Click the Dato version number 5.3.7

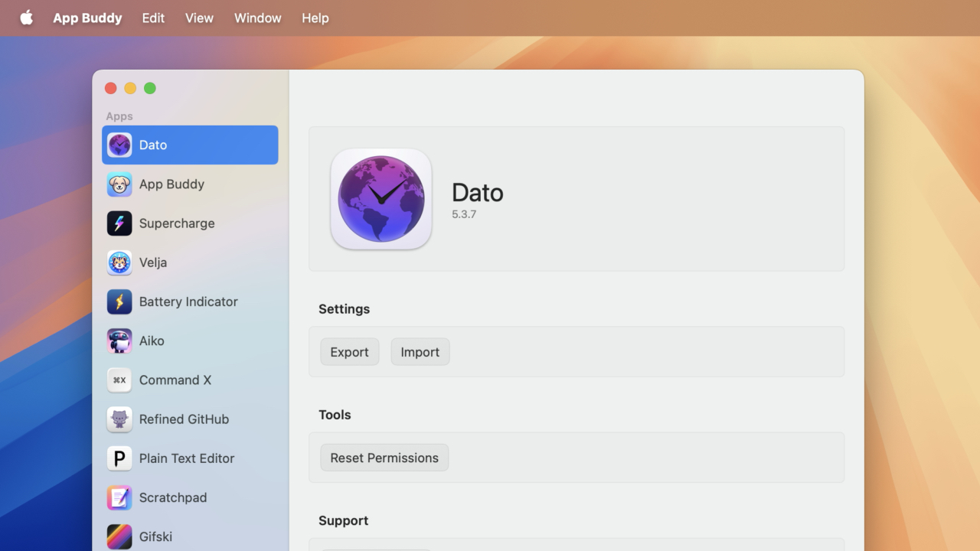coord(464,214)
